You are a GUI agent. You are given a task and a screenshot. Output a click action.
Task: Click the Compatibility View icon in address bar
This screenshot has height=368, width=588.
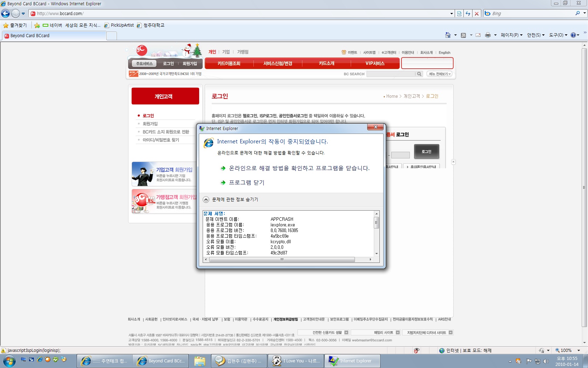(x=459, y=13)
